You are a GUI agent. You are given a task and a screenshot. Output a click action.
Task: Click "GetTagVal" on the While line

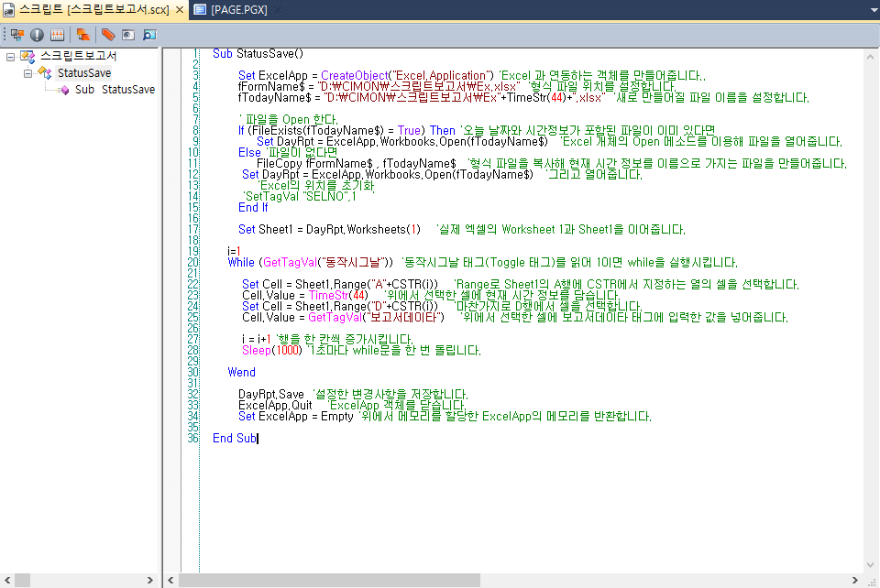290,262
